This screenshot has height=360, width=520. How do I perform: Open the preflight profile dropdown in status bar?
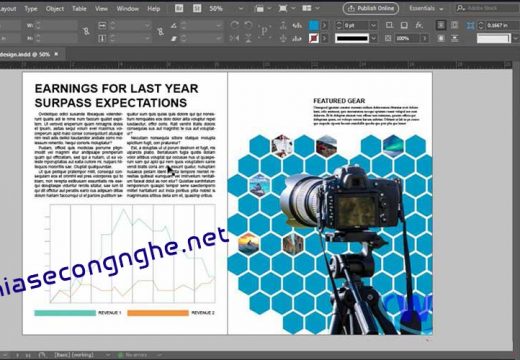coord(108,355)
